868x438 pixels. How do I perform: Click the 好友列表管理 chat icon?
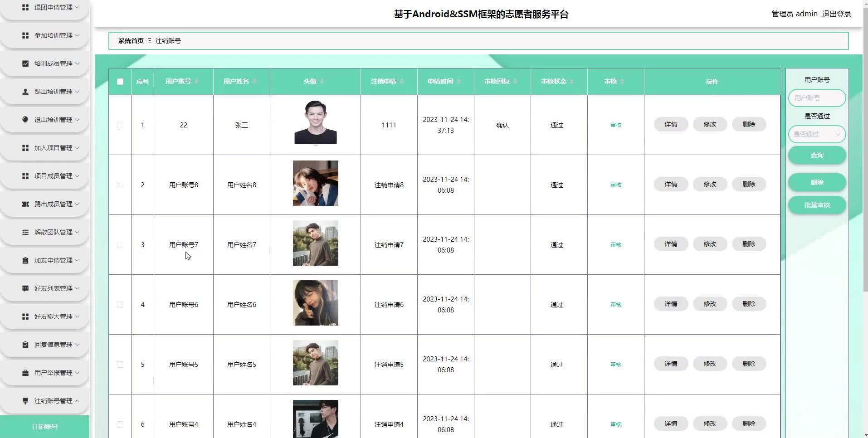pos(25,288)
